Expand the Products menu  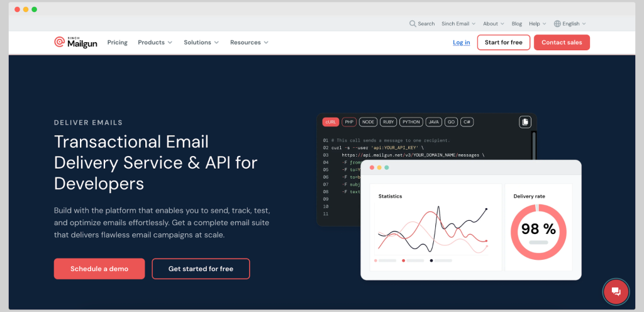pos(155,42)
